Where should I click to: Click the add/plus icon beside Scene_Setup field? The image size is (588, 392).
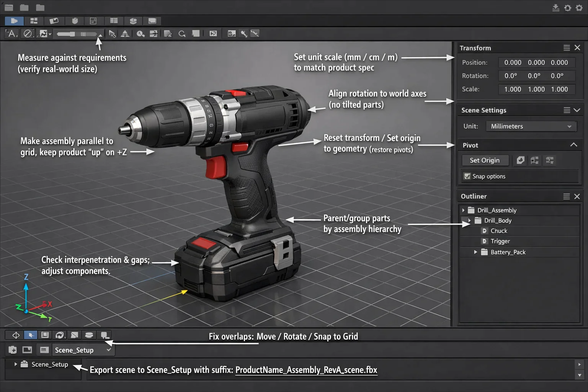click(x=12, y=350)
